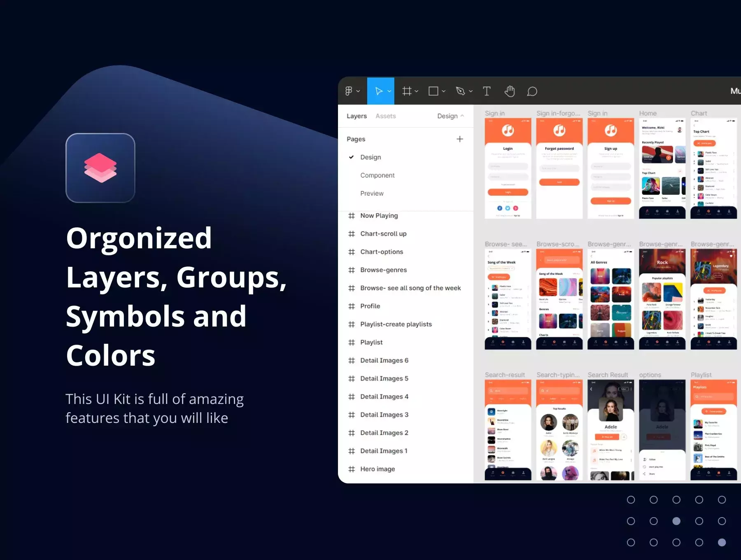Click frame icon beside Browse-genres
Screen dimensions: 741x560
pos(352,270)
